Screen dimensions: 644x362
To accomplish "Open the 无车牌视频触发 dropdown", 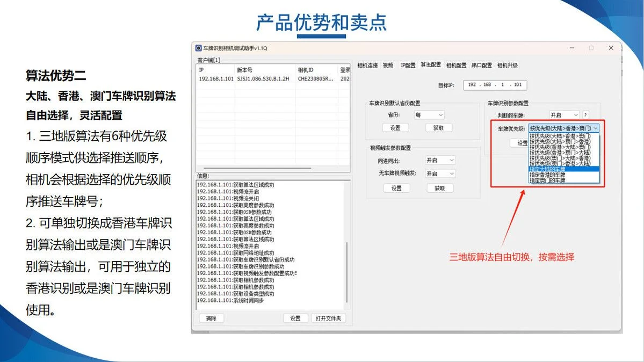I will click(440, 173).
